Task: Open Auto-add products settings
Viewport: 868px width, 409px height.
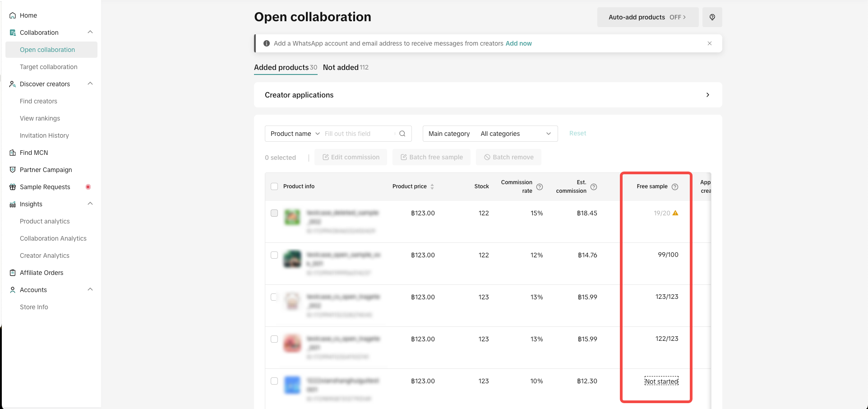Action: pyautogui.click(x=647, y=17)
